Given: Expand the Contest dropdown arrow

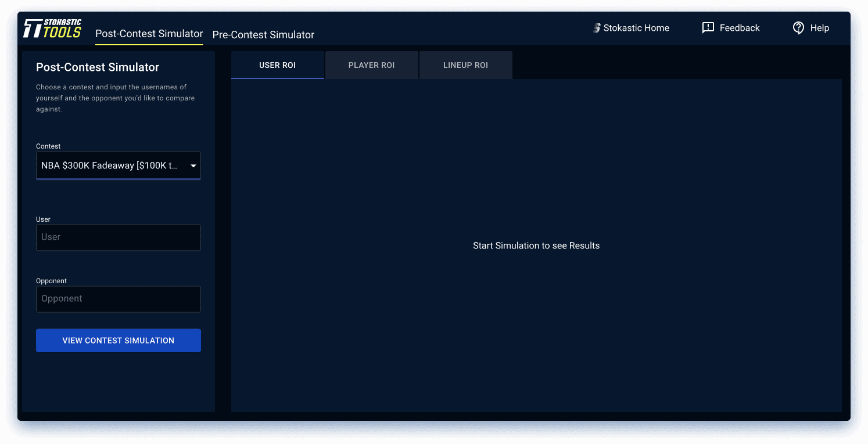Looking at the screenshot, I should click(193, 166).
